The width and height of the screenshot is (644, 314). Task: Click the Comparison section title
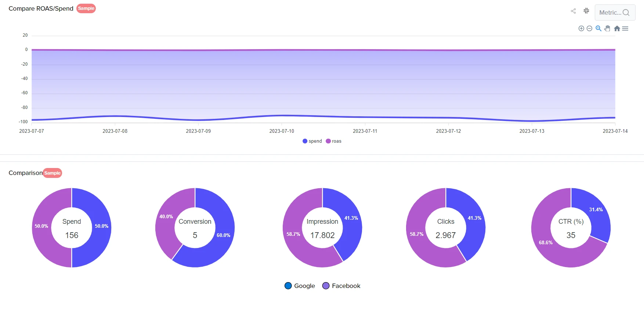[26, 173]
